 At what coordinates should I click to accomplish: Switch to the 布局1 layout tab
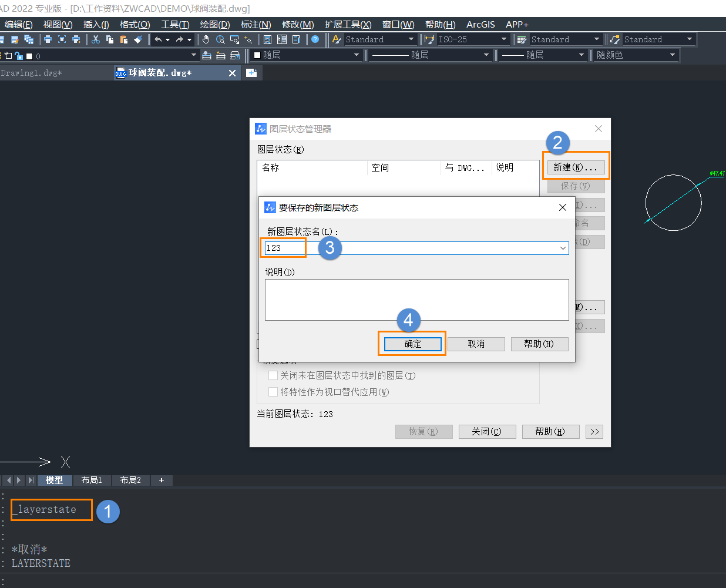point(92,481)
